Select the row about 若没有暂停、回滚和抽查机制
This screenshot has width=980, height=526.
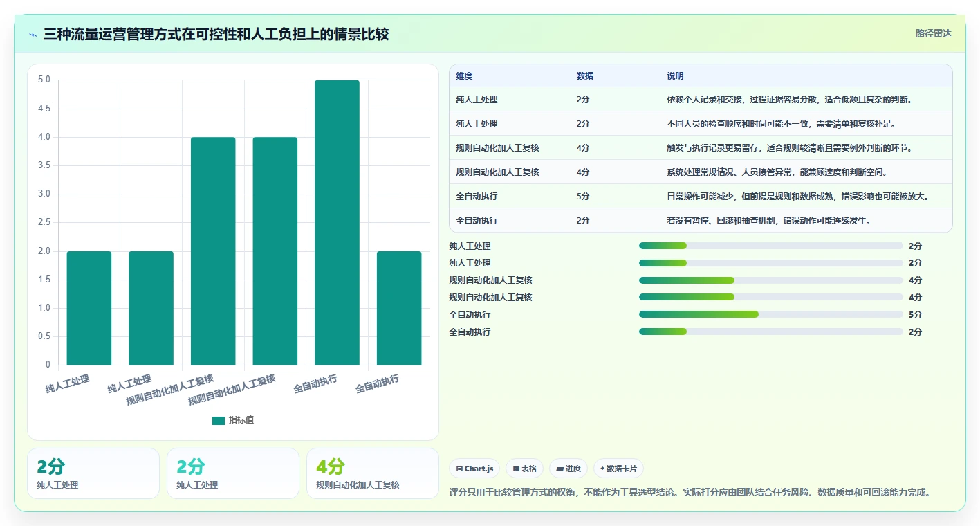click(701, 221)
